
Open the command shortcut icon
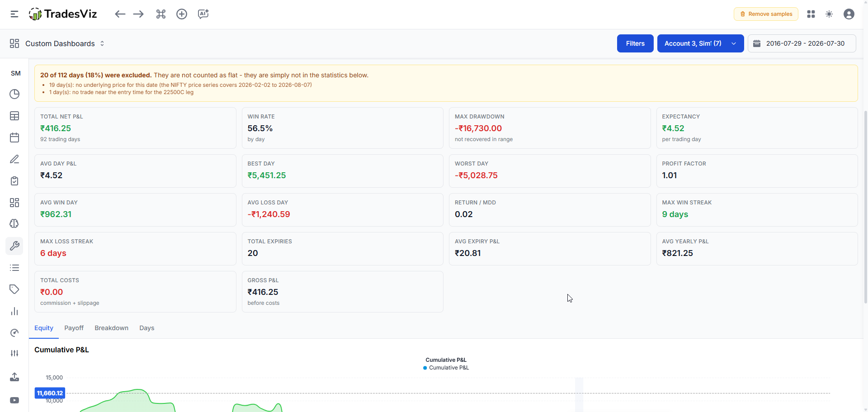click(x=161, y=14)
